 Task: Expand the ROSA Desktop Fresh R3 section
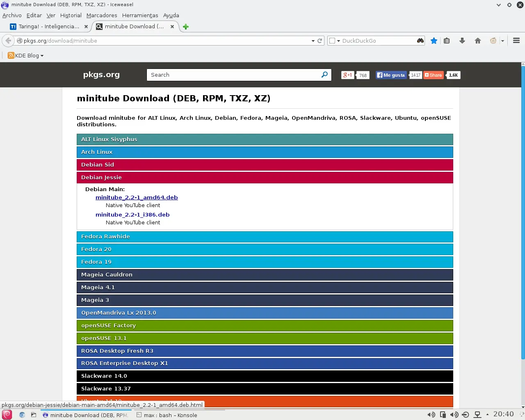pyautogui.click(x=265, y=351)
